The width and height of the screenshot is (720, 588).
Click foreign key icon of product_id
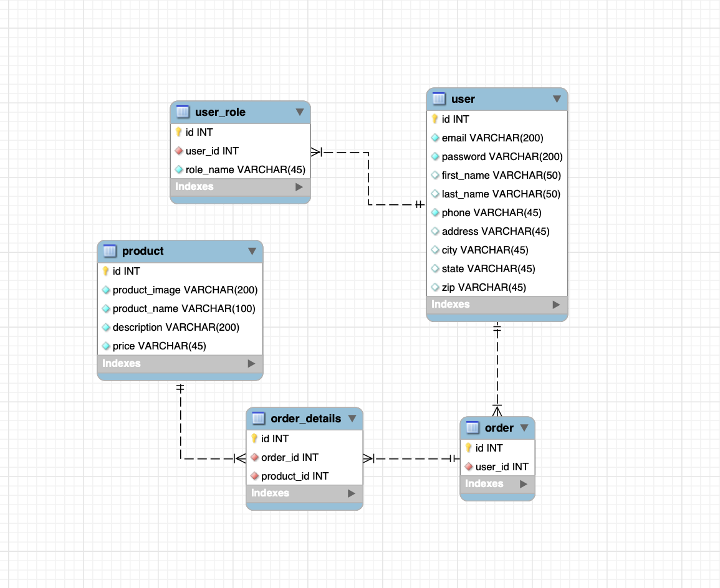tap(255, 476)
